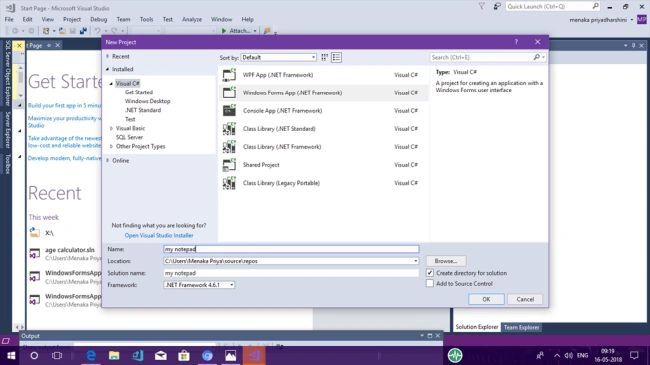The height and width of the screenshot is (365, 650).
Task: Open the File menu
Action: 9,19
